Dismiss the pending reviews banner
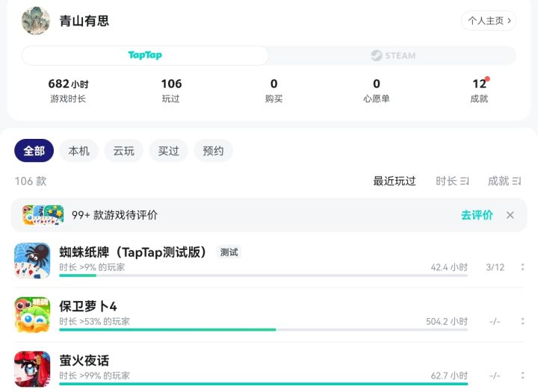This screenshot has height=392, width=538. (510, 215)
